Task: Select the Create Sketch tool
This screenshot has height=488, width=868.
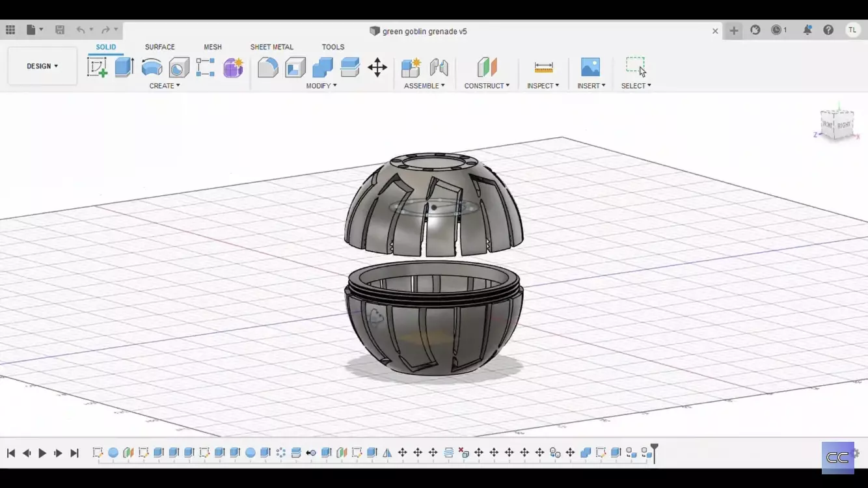Action: click(x=97, y=67)
